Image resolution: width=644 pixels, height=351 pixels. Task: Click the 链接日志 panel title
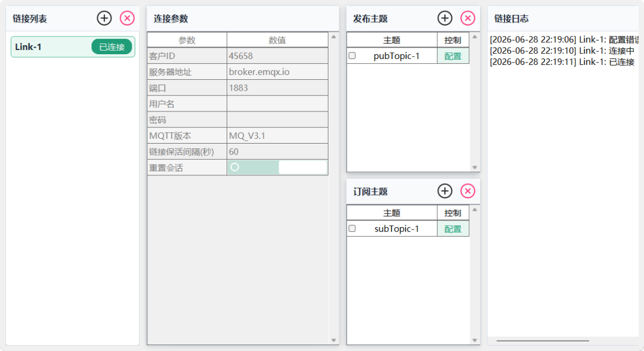pos(512,18)
